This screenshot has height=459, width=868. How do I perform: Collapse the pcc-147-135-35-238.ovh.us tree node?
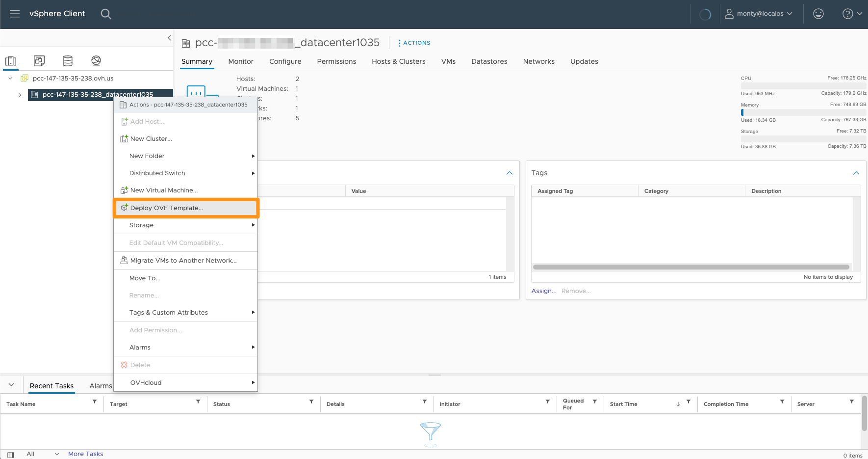(x=10, y=78)
